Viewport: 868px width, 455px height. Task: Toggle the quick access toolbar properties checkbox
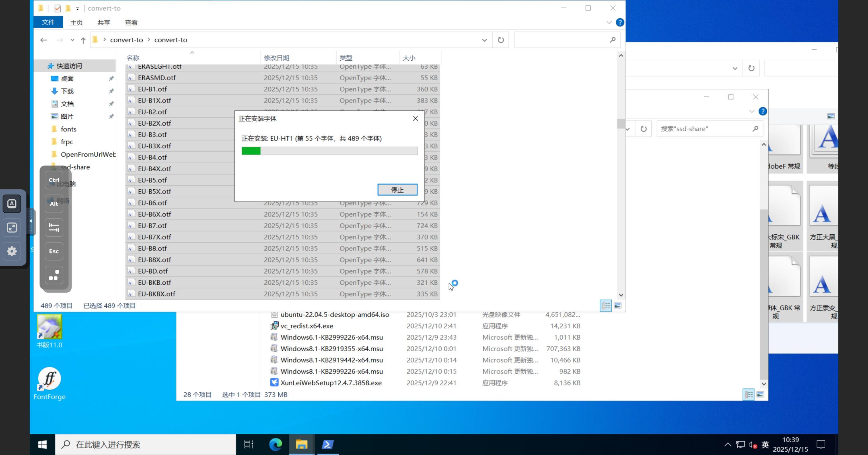click(57, 8)
